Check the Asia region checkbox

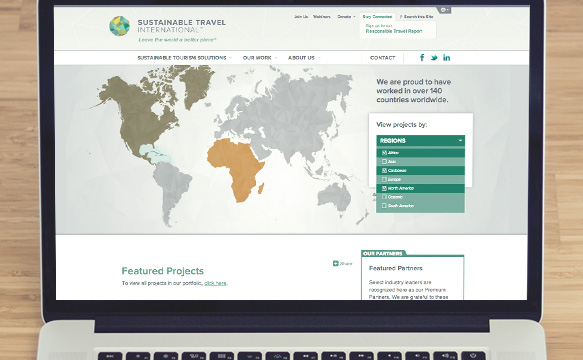point(384,162)
